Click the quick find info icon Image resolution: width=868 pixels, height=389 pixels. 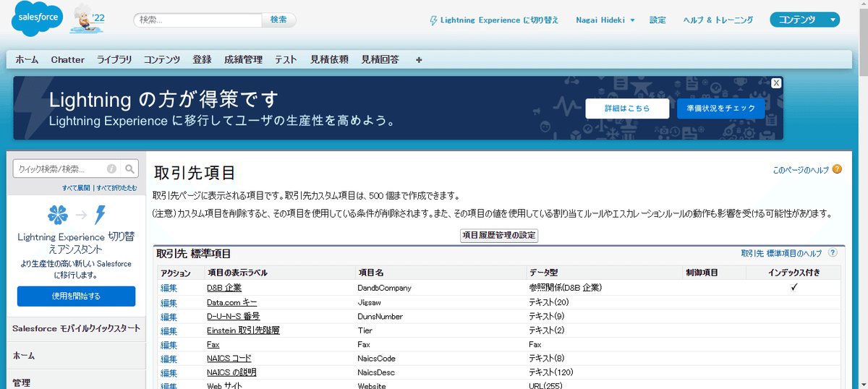[112, 169]
